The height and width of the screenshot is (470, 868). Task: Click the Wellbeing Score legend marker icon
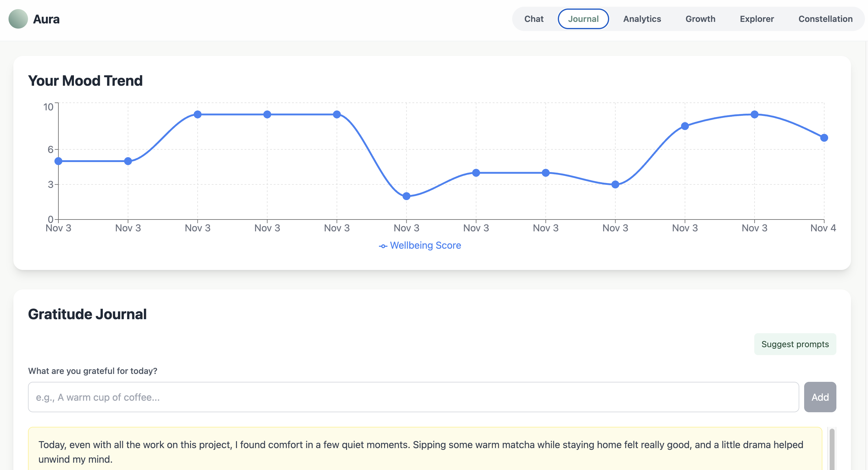point(383,246)
